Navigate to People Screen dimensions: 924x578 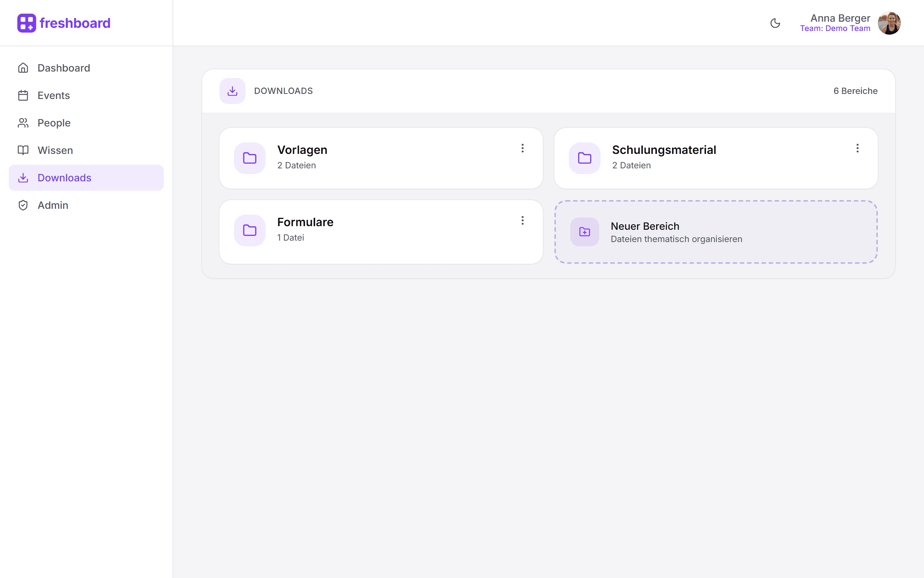(x=86, y=123)
